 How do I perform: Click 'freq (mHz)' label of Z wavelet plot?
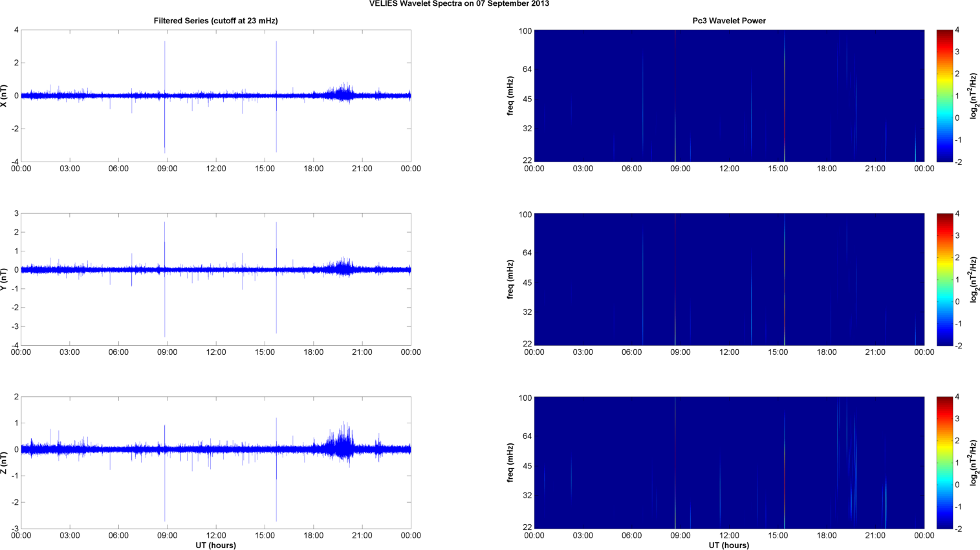click(x=510, y=463)
